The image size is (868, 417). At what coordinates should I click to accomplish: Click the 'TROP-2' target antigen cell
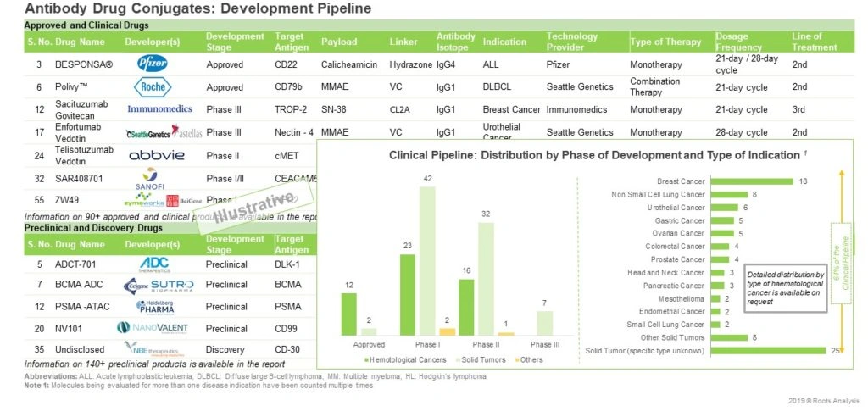(x=291, y=109)
